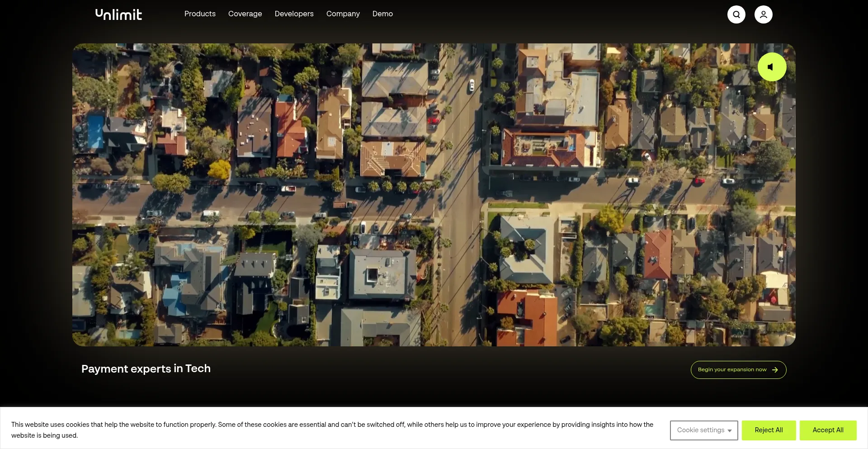This screenshot has height=449, width=868.
Task: Mute the video with speaker icon
Action: (x=772, y=67)
